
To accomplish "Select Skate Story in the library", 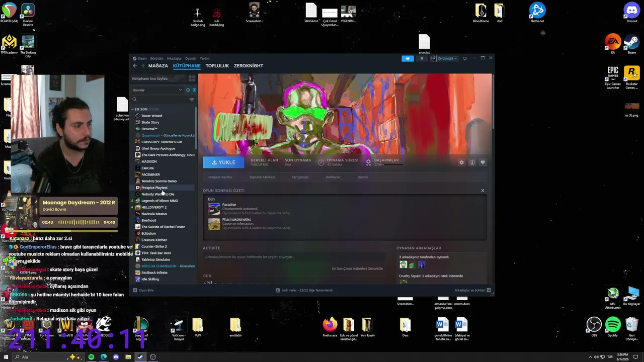I will (x=150, y=122).
